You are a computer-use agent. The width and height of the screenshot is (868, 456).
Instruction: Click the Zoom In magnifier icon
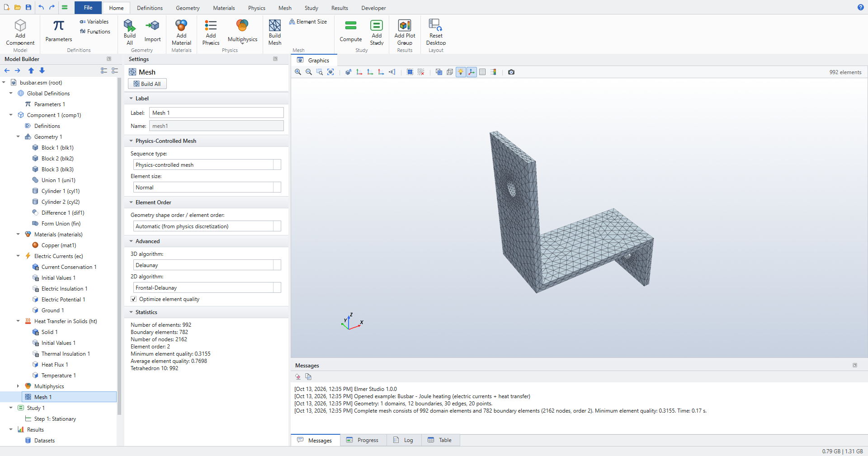coord(298,72)
